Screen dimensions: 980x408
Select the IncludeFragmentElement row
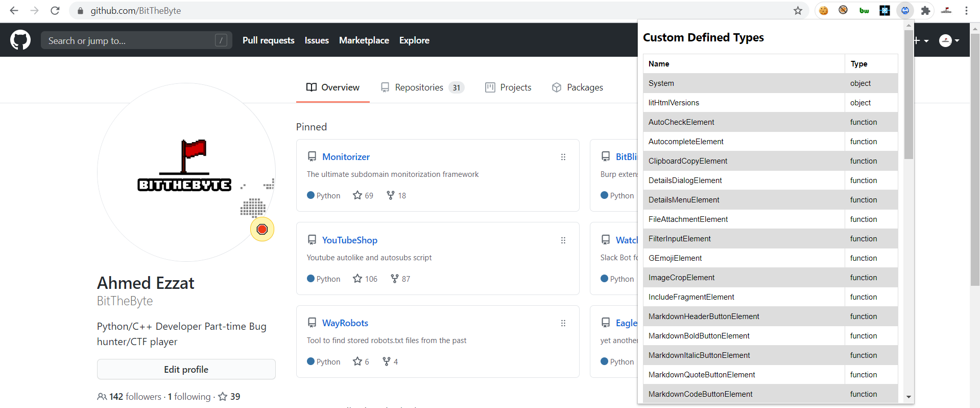tap(771, 297)
